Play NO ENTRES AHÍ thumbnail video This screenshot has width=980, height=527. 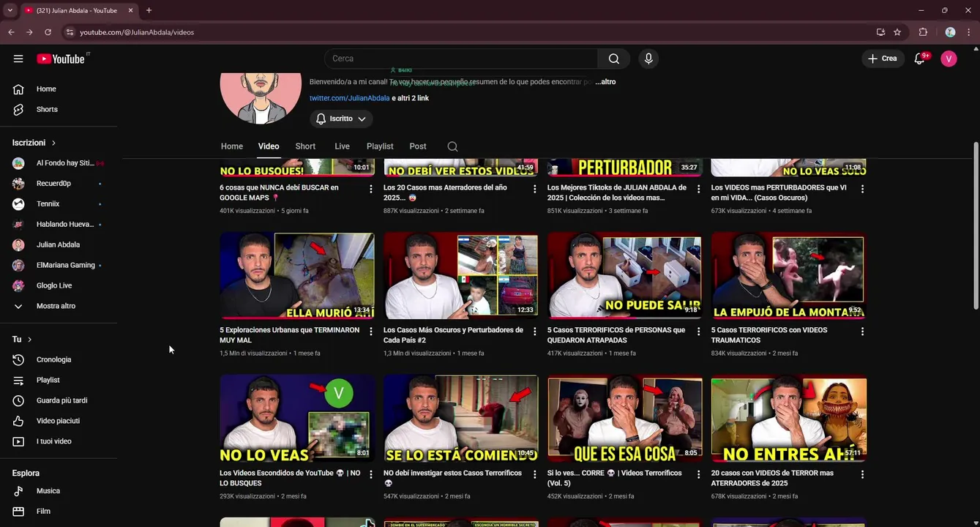pyautogui.click(x=788, y=418)
